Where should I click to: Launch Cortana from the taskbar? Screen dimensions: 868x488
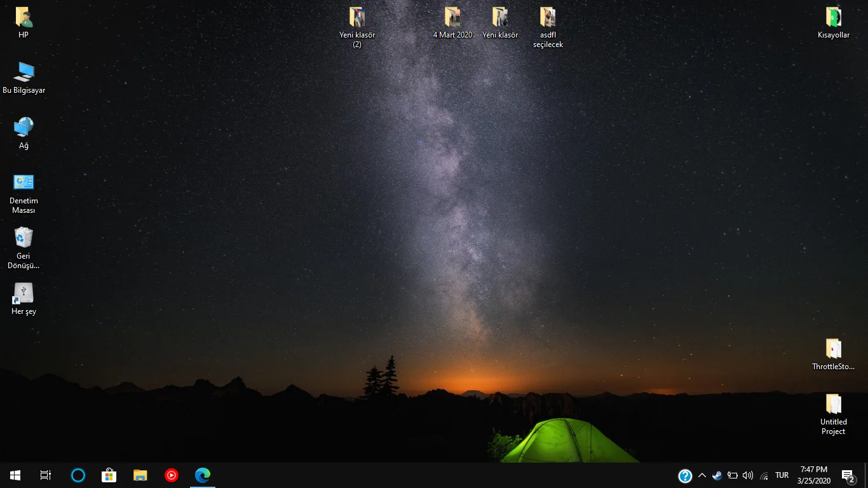click(x=78, y=475)
